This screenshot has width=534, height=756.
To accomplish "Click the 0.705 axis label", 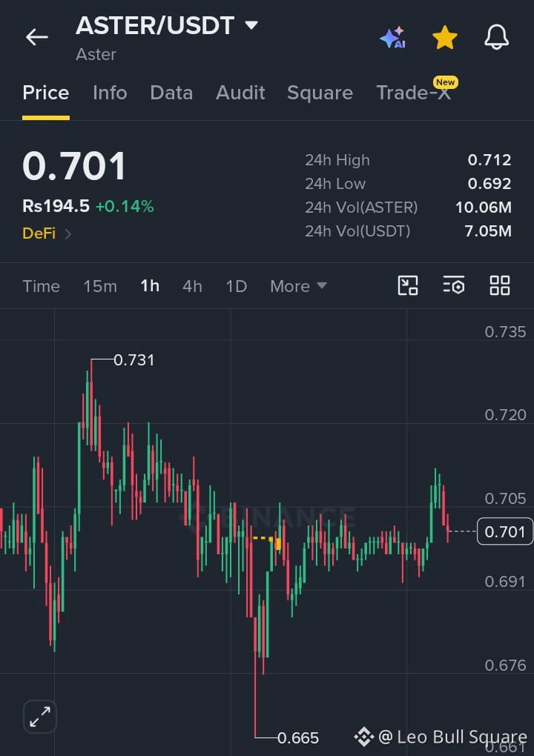I will click(505, 498).
